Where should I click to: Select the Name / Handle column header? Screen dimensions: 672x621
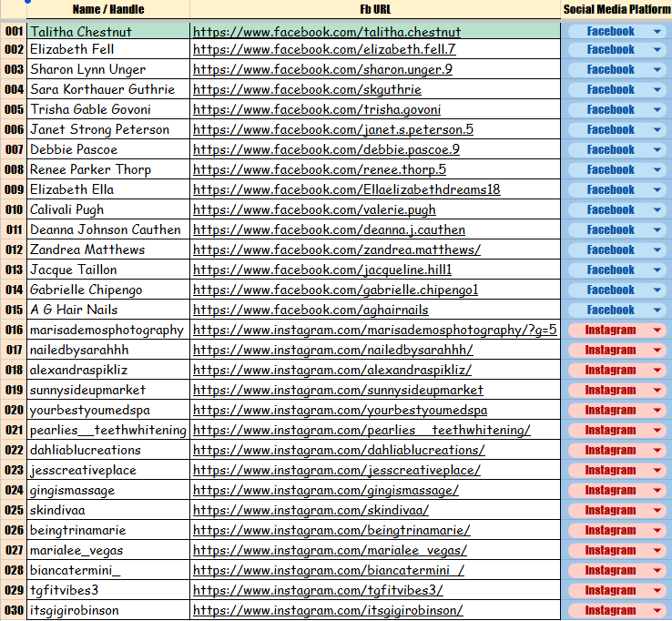point(108,9)
